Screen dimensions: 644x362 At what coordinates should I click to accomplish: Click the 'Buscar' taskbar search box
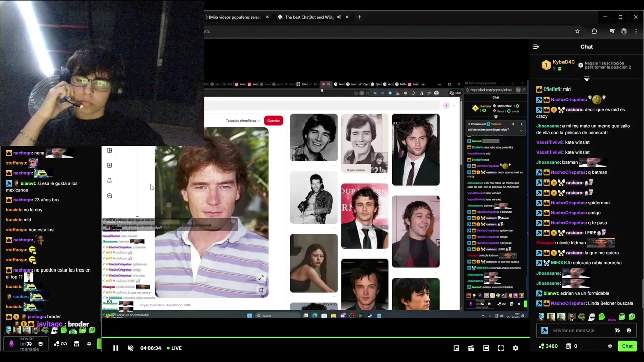tap(278, 316)
